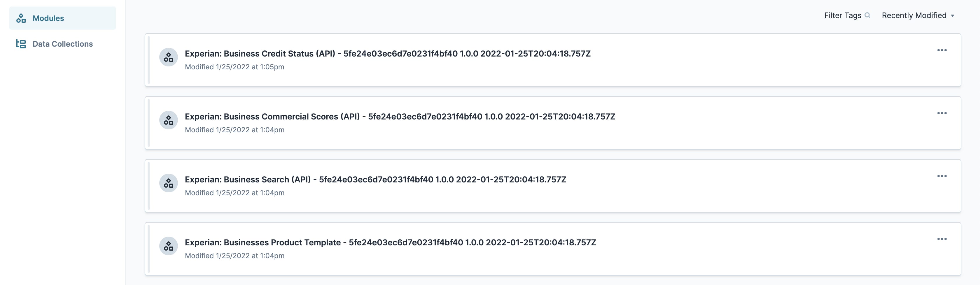Click module icon for Business Search
This screenshot has height=285, width=980.
[x=169, y=184]
